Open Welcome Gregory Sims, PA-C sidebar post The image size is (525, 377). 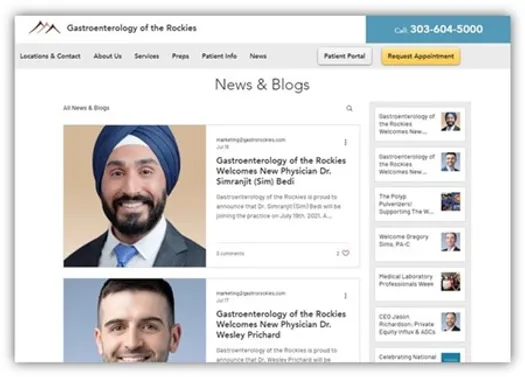[420, 244]
